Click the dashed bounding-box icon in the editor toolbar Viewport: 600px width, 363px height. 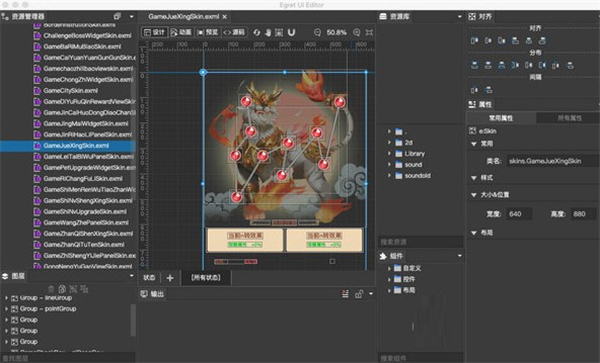(x=279, y=33)
